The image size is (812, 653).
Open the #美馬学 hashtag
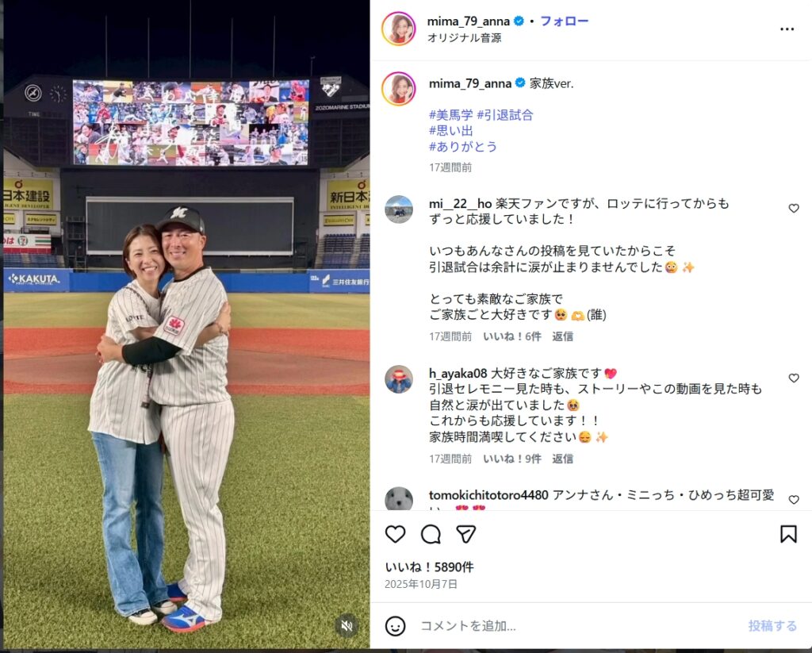[450, 115]
